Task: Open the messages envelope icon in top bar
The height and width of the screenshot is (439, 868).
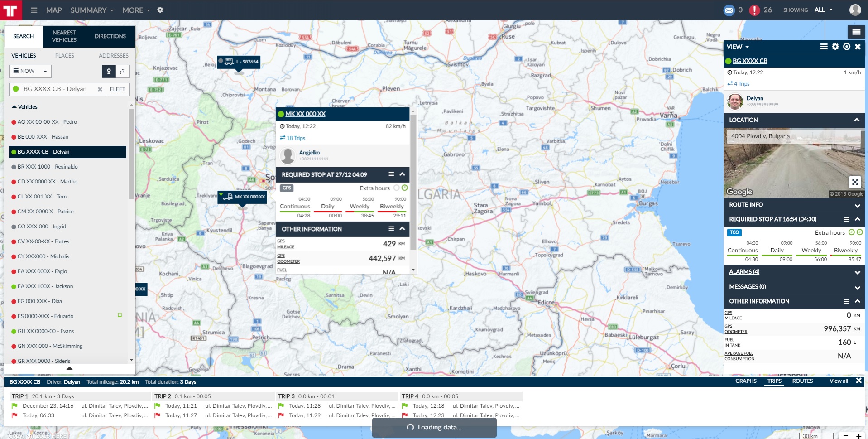Action: [x=729, y=10]
